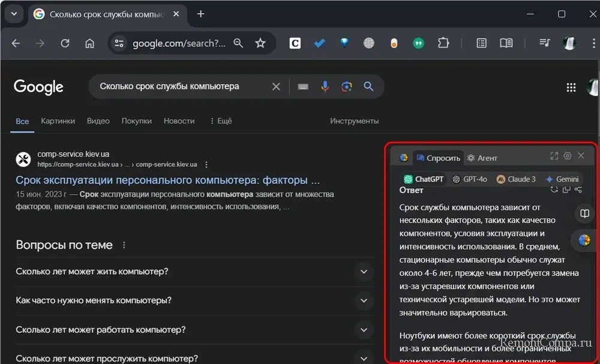Switch the model to GPT-4o
Image resolution: width=600 pixels, height=364 pixels.
pyautogui.click(x=470, y=179)
